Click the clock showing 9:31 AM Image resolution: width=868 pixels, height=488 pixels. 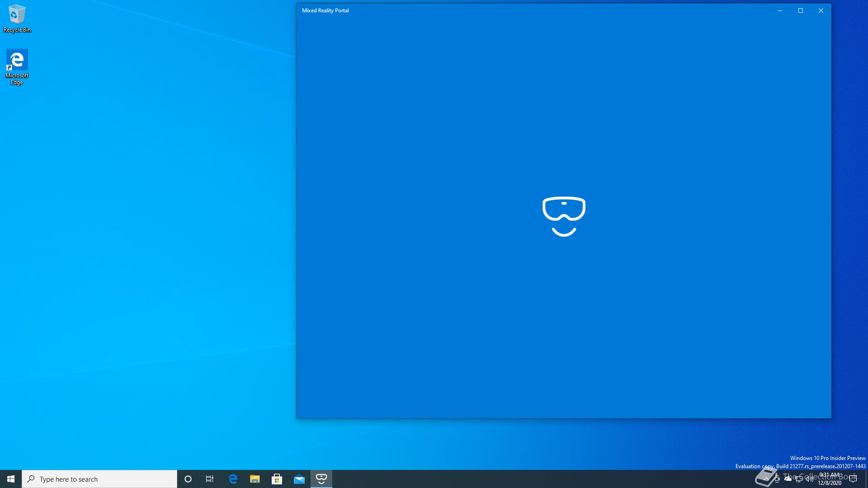coord(830,479)
